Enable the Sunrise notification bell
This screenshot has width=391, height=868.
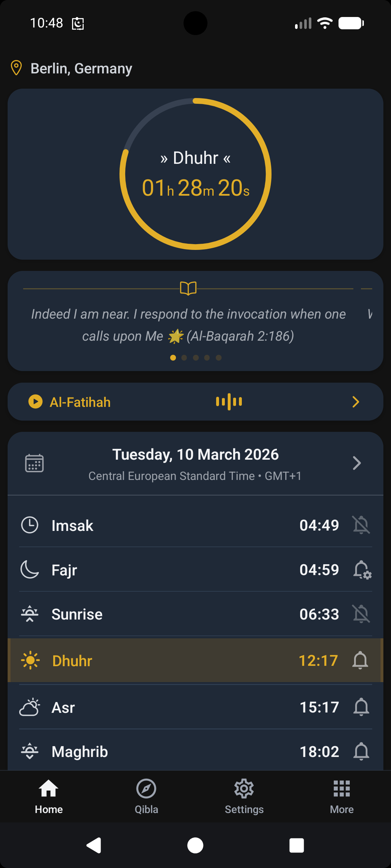point(361,614)
